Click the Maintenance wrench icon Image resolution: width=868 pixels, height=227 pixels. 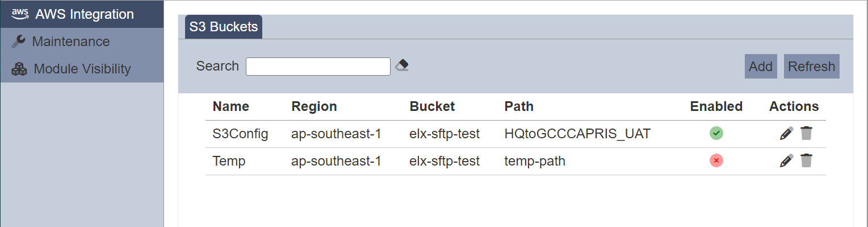click(x=19, y=42)
